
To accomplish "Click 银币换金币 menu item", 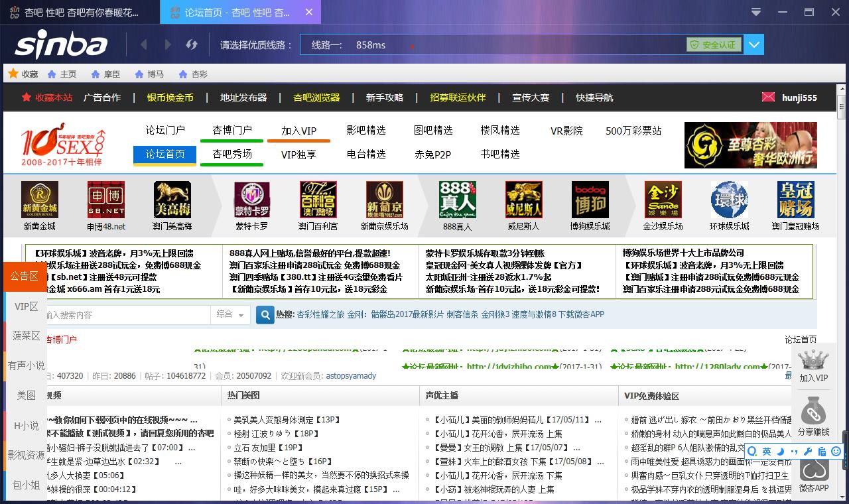I will click(170, 97).
